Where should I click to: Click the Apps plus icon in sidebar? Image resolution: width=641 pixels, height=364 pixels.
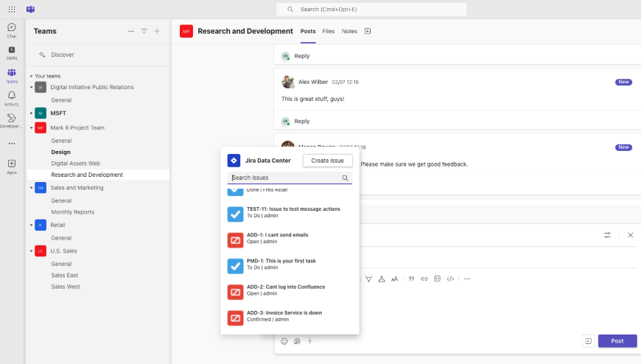pyautogui.click(x=12, y=166)
